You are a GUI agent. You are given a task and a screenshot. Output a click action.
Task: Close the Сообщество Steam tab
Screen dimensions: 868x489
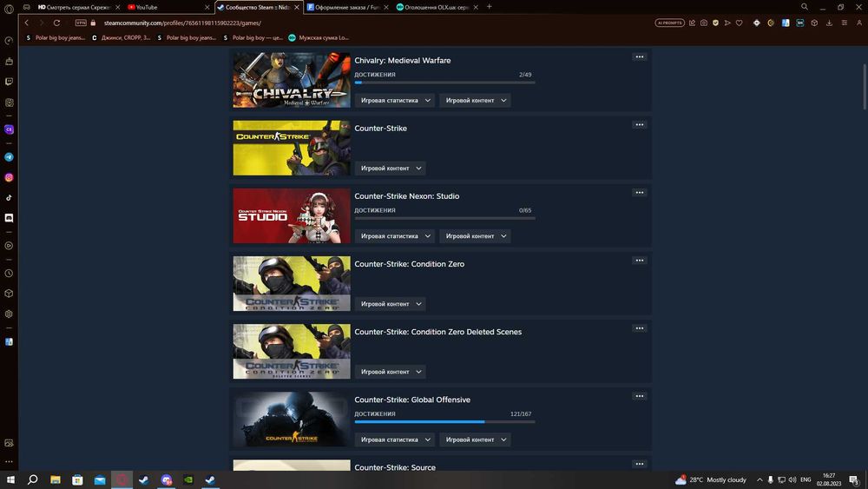(297, 7)
